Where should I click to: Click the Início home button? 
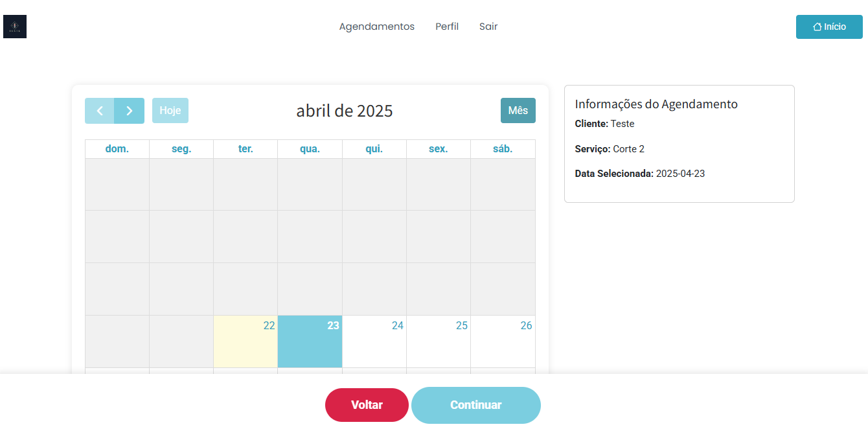[829, 27]
